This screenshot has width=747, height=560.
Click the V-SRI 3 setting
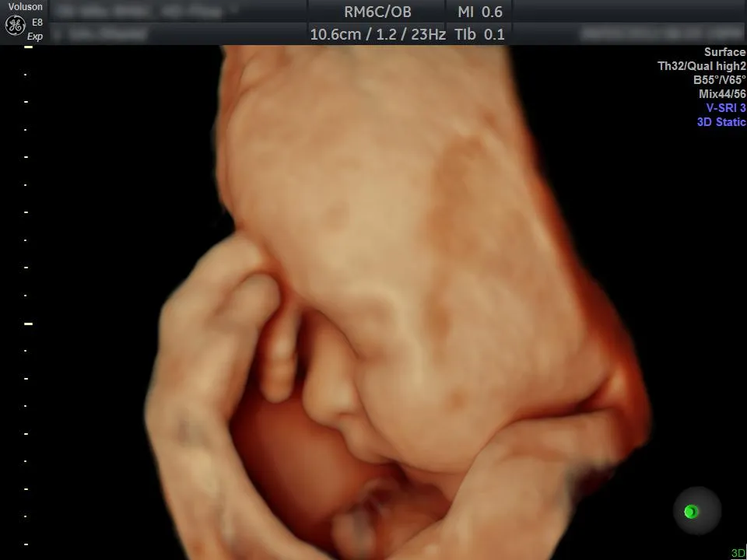tap(726, 108)
